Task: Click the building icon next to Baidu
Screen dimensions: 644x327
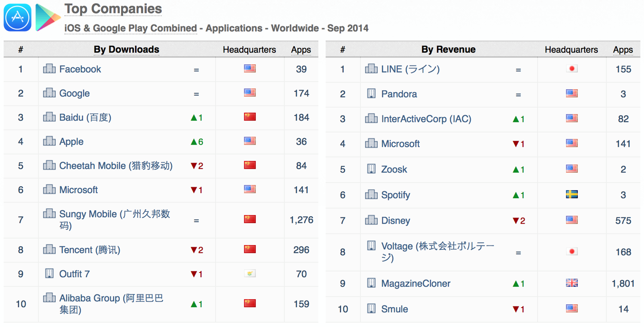Action: click(49, 117)
